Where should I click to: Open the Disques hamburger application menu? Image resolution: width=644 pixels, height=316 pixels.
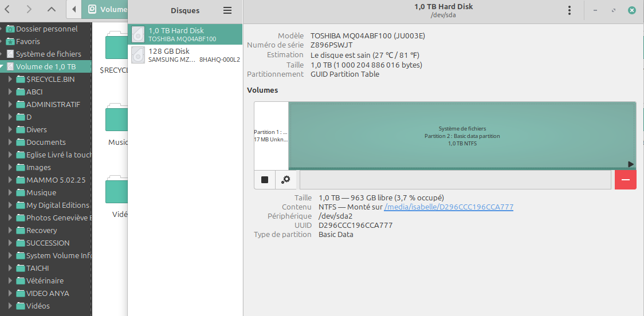coord(227,11)
